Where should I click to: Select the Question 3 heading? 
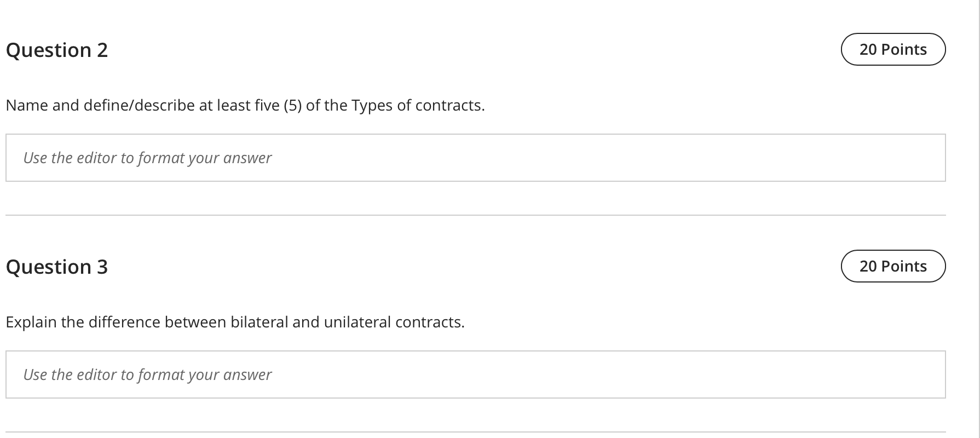point(57,267)
